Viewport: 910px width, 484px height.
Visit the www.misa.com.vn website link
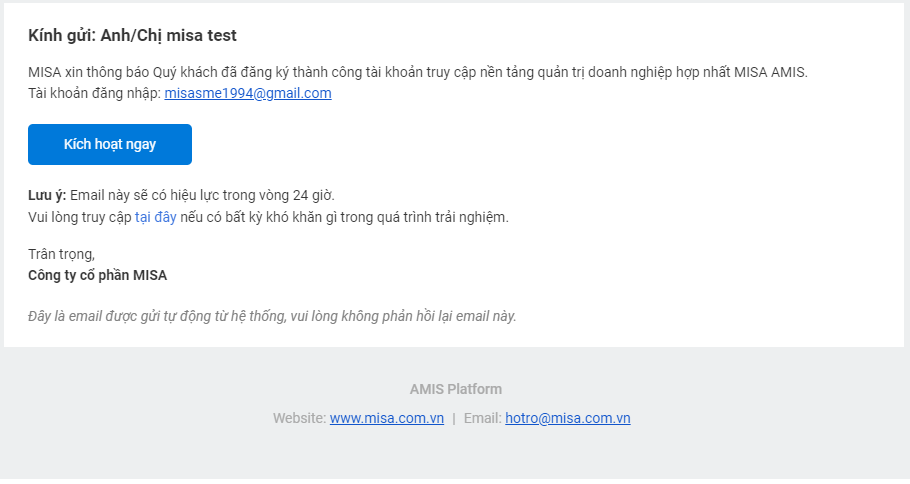[x=387, y=418]
